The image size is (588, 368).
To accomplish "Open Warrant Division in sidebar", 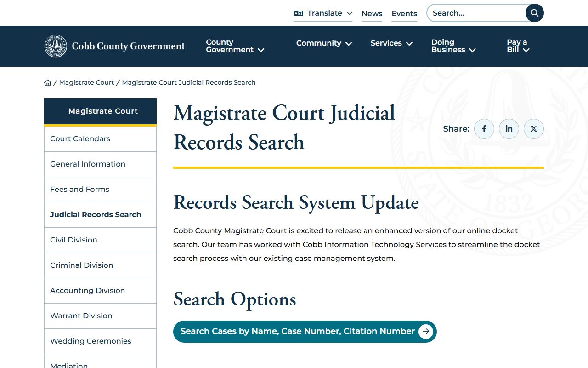I will click(x=100, y=316).
